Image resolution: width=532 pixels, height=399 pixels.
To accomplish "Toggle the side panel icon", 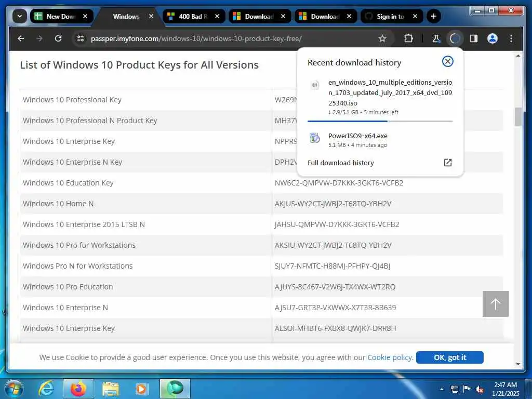I will (474, 38).
